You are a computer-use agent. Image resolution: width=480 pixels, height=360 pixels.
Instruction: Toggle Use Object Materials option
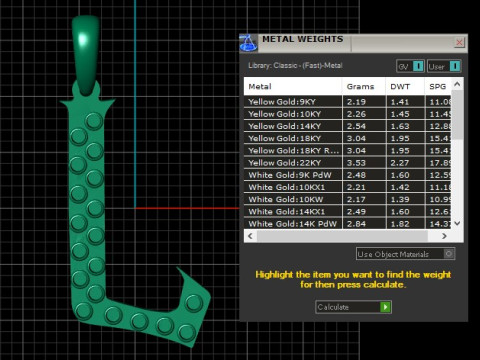(x=405, y=254)
